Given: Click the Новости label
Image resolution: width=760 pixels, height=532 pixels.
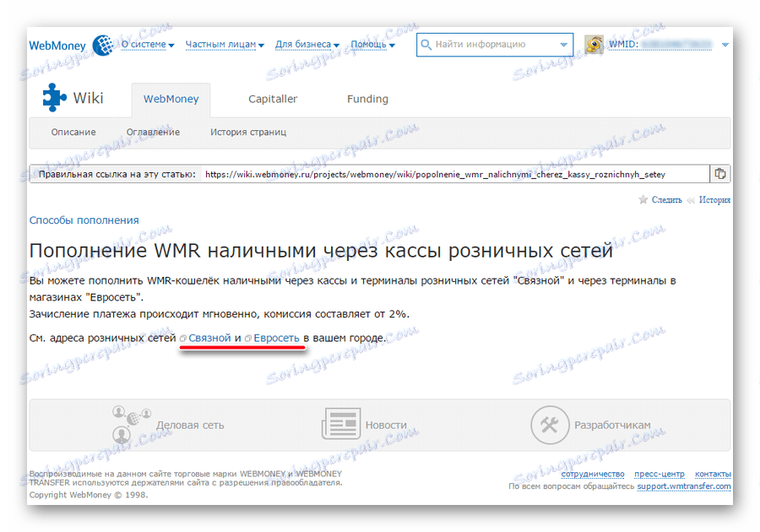Looking at the screenshot, I should pos(386,425).
